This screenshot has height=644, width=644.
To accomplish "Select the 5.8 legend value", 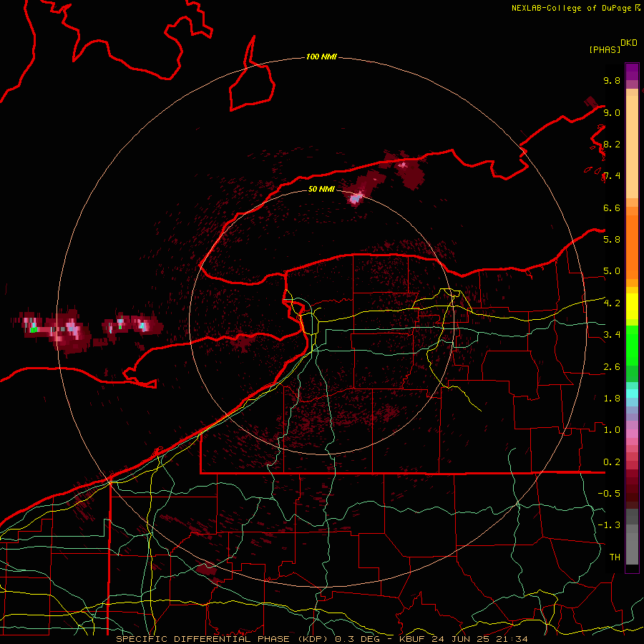I will pos(612,239).
